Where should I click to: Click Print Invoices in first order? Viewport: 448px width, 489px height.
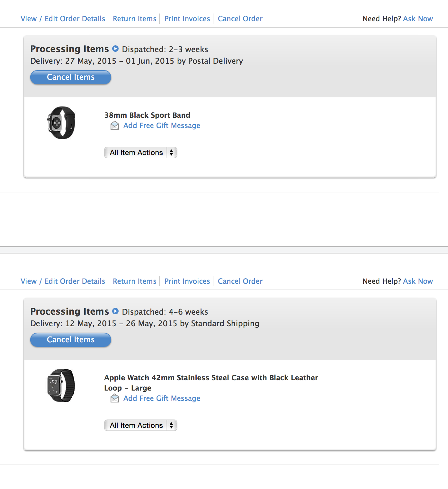point(187,19)
